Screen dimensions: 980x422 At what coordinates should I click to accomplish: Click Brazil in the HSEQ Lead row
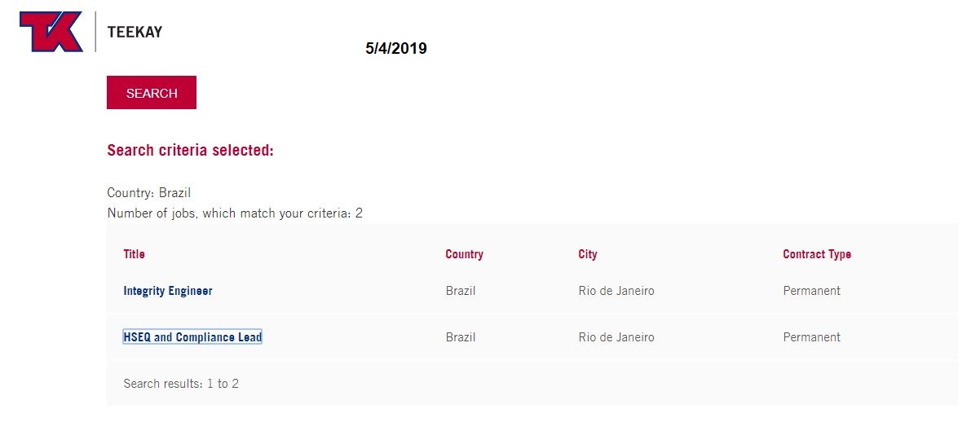(x=461, y=337)
